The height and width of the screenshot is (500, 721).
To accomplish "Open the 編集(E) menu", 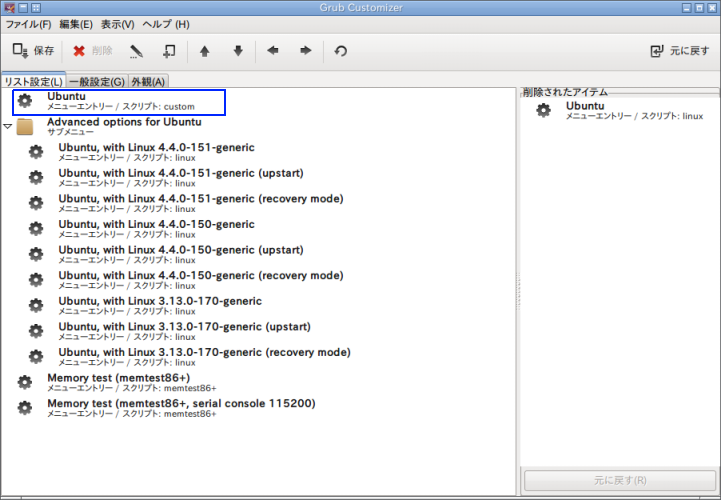I will click(76, 24).
